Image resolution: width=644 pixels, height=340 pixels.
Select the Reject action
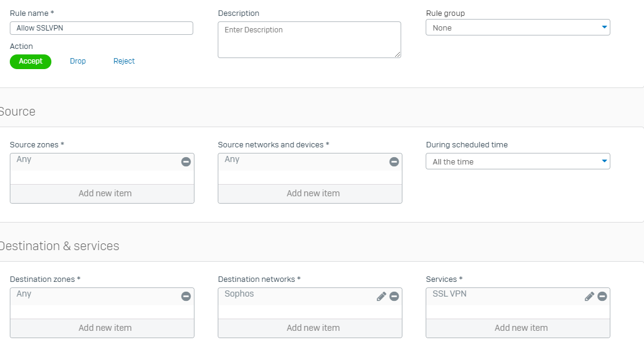(x=124, y=61)
